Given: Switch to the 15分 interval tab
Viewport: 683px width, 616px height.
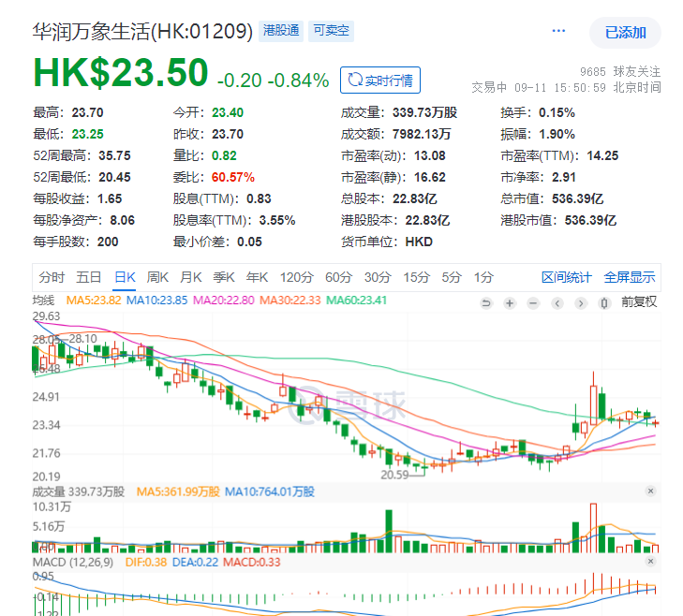Looking at the screenshot, I should coord(416,277).
